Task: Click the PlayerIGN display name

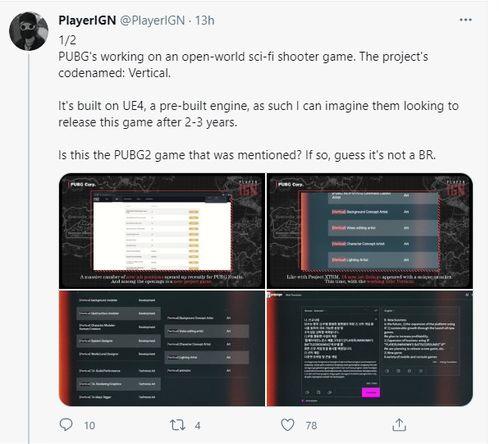Action: pyautogui.click(x=87, y=21)
